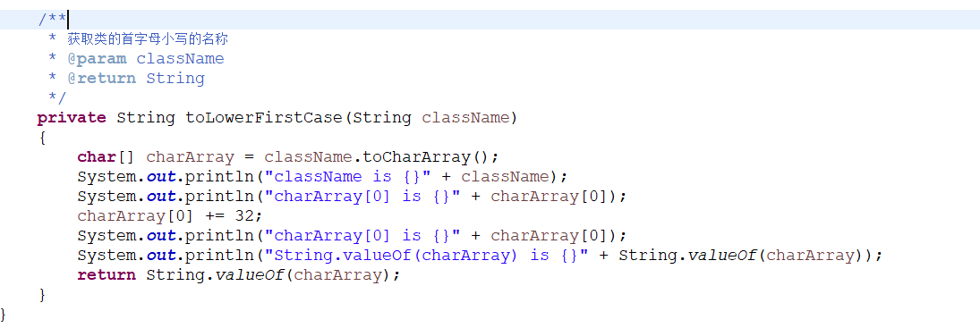Click the Javadoc opening /** marker
This screenshot has width=980, height=328.
52,20
